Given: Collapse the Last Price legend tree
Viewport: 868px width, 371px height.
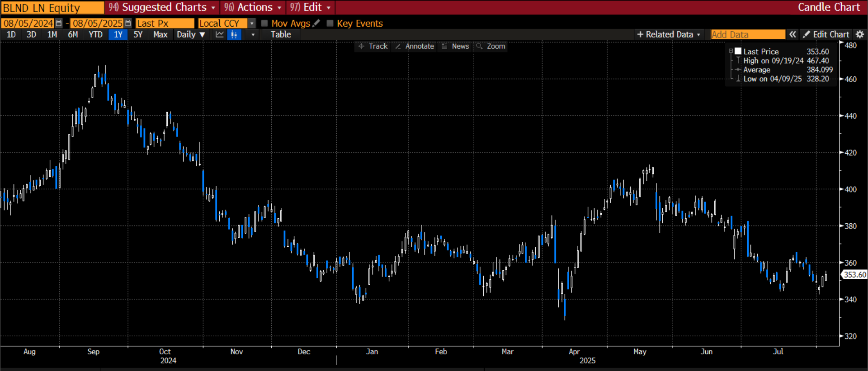Looking at the screenshot, I should [x=731, y=52].
